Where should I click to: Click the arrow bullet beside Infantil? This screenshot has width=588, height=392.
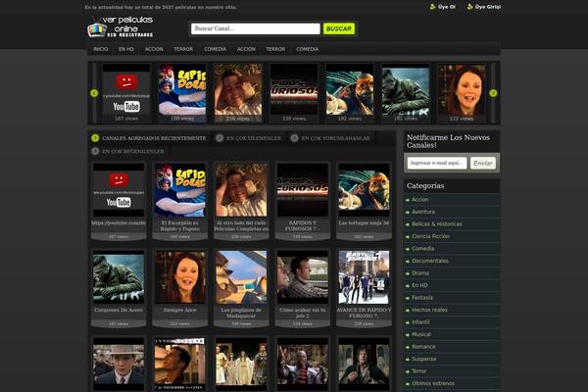click(408, 322)
